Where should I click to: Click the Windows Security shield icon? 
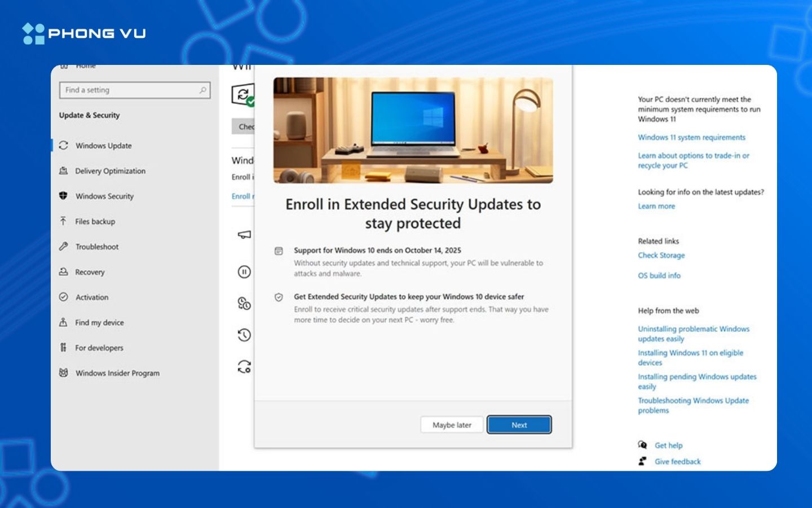(64, 196)
